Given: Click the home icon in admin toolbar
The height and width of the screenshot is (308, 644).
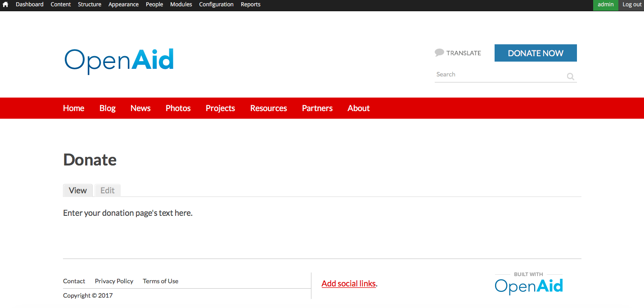Looking at the screenshot, I should pos(5,4).
